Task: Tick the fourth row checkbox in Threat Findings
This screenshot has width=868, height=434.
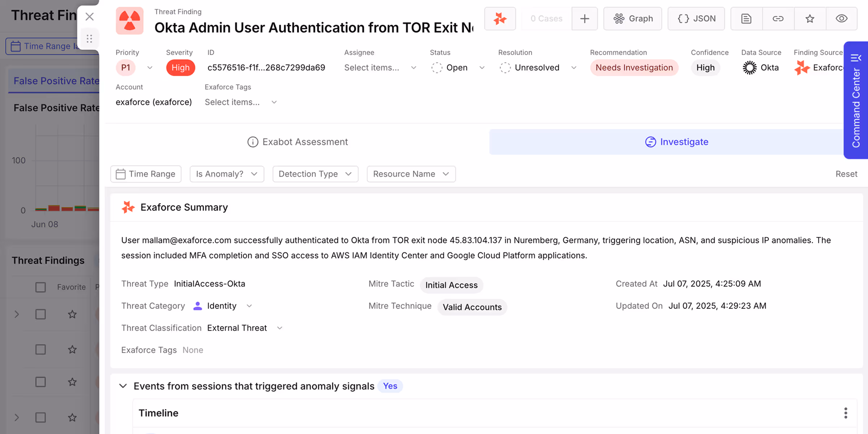Action: [41, 417]
